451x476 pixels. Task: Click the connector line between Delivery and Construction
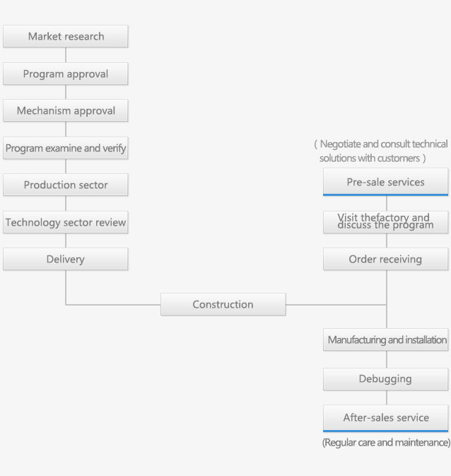[x=113, y=304]
